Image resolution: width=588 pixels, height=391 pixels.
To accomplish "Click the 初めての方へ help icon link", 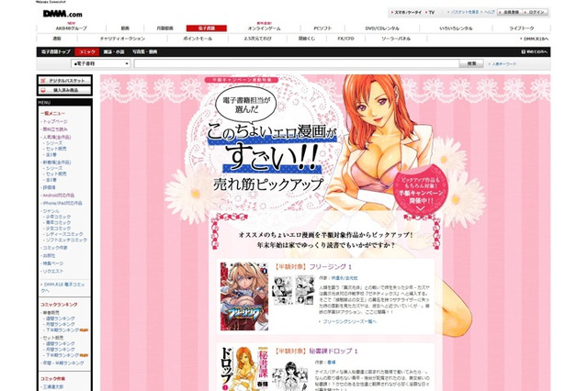I will [535, 52].
